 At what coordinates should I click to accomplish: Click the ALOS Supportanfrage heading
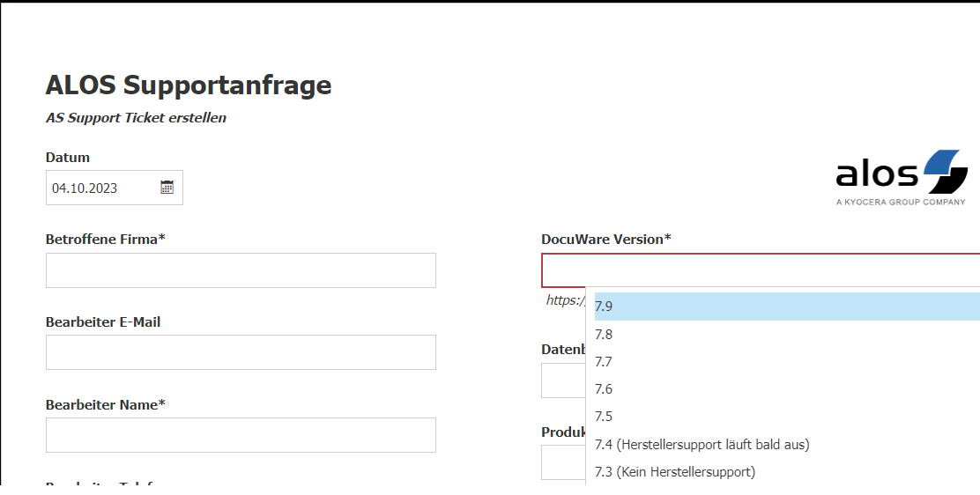(x=189, y=85)
